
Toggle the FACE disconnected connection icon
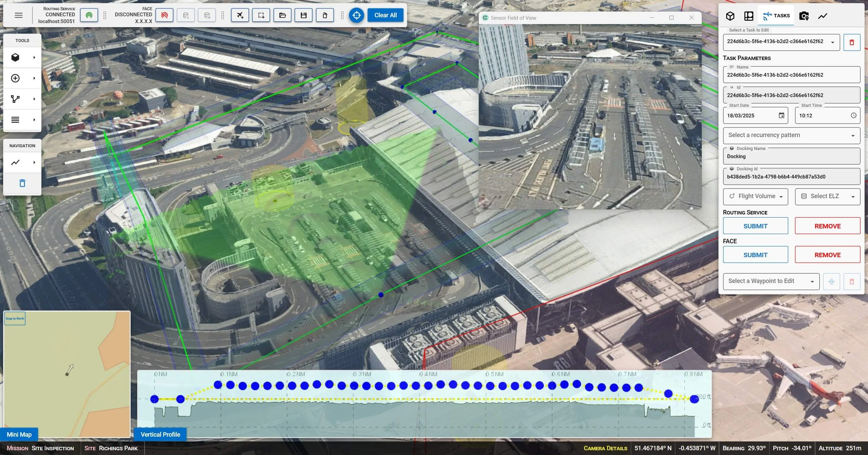(x=164, y=15)
